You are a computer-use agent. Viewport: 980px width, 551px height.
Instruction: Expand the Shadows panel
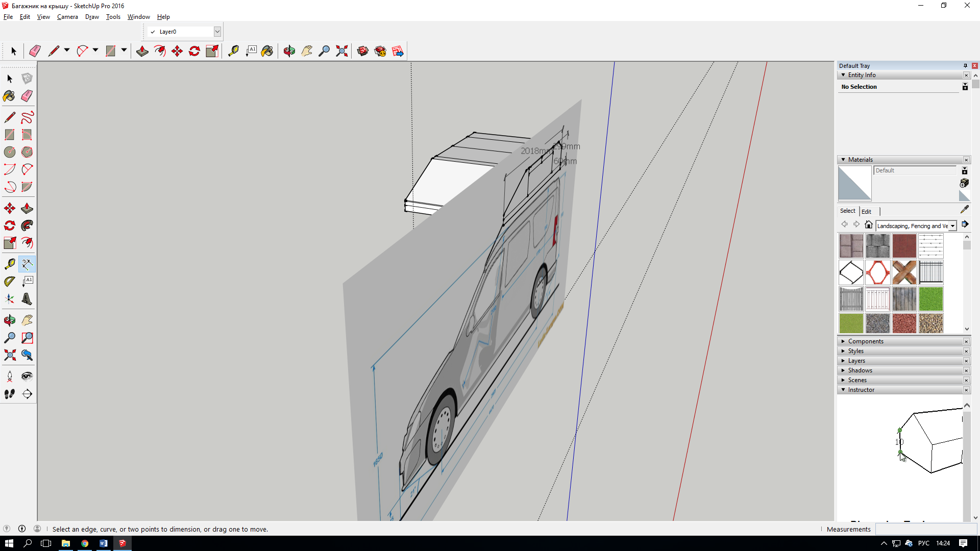click(860, 370)
